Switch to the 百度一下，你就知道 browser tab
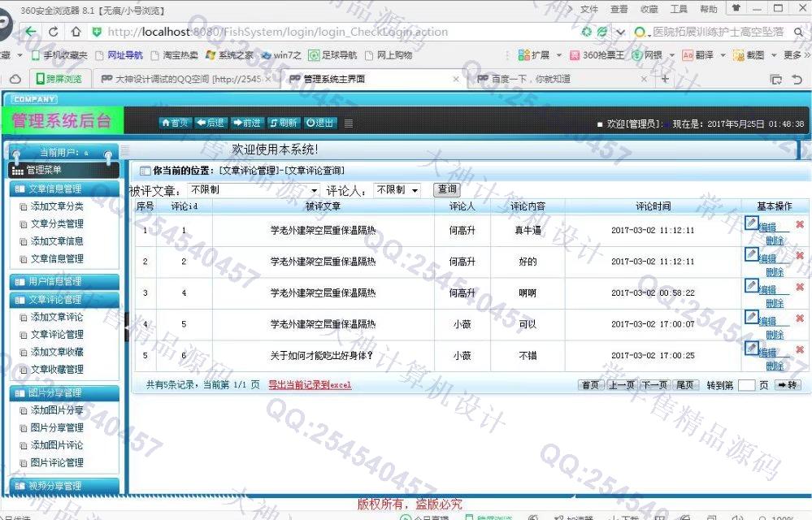 531,79
